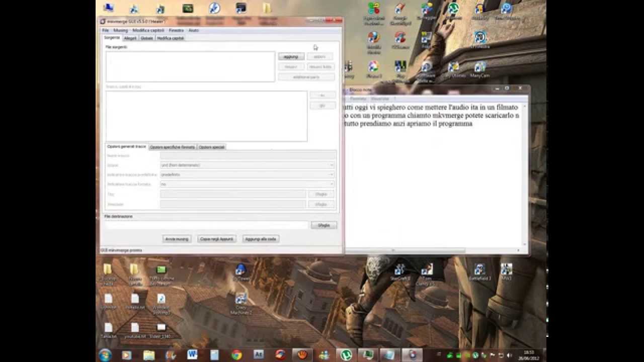Open the Windows Start menu
This screenshot has height=362, width=644.
105,355
